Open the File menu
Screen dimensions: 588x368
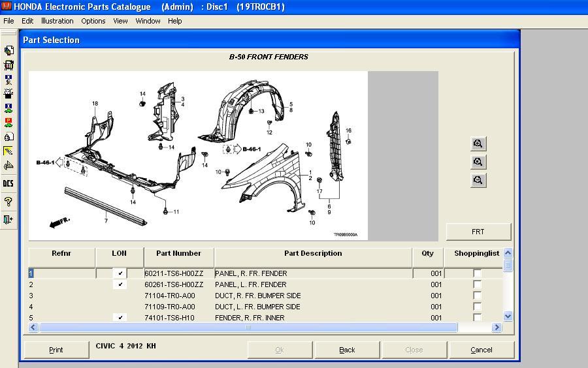(8, 21)
